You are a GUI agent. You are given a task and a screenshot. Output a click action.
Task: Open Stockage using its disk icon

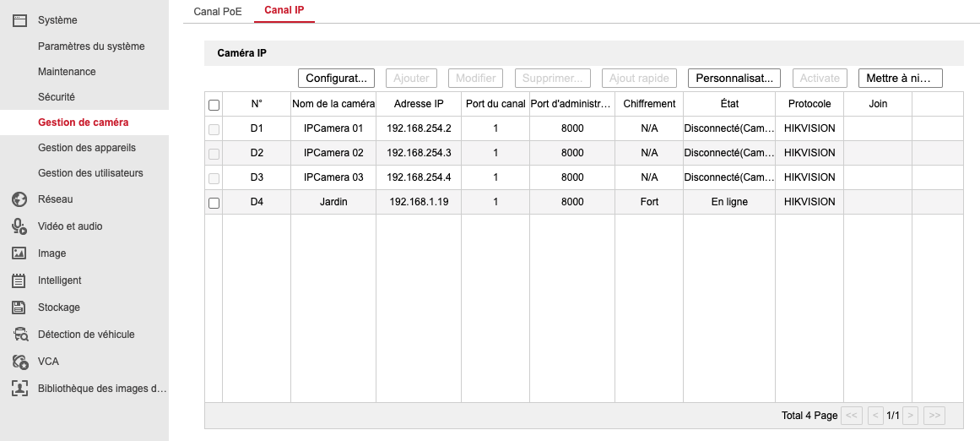click(x=20, y=308)
